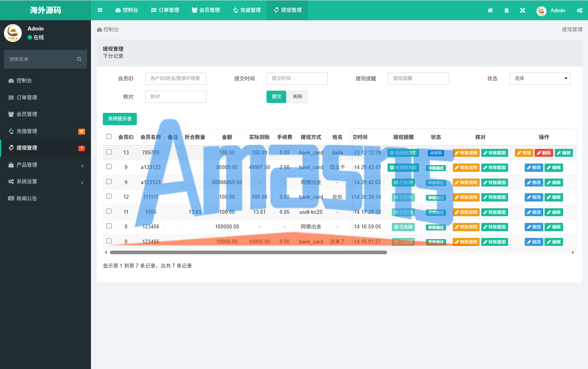Screen dimensions: 588x369
Task: Check the select-all checkbox in table header
Action: (x=109, y=137)
